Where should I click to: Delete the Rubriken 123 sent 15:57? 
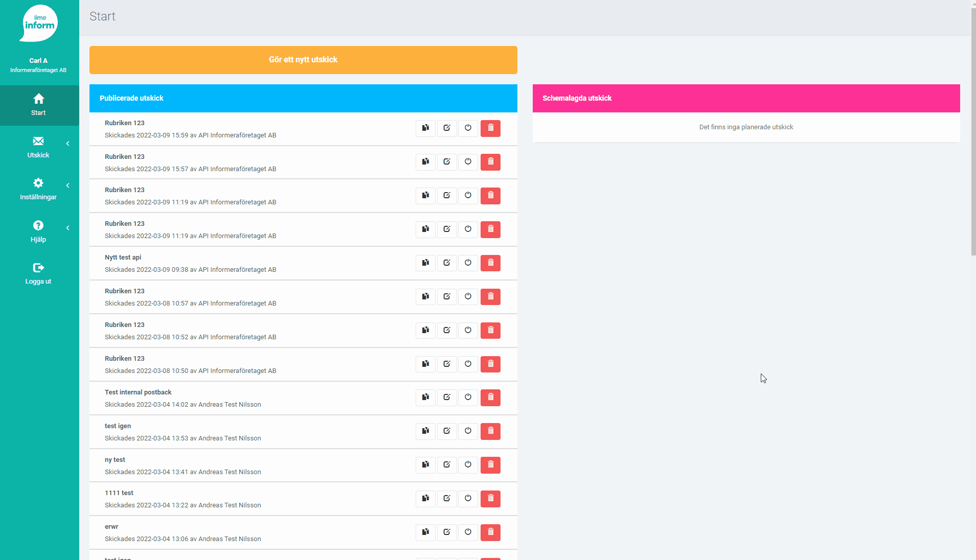pyautogui.click(x=490, y=162)
